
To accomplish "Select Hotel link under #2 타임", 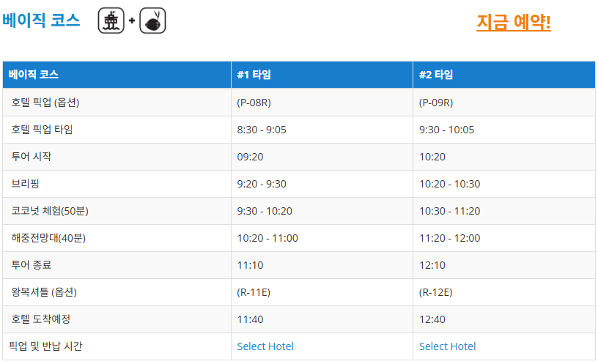I will (x=447, y=346).
